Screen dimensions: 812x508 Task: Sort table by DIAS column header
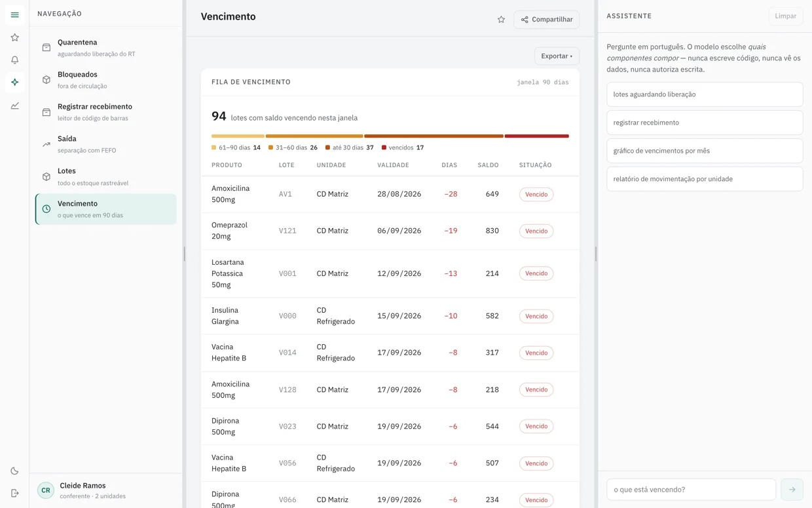[x=449, y=165]
